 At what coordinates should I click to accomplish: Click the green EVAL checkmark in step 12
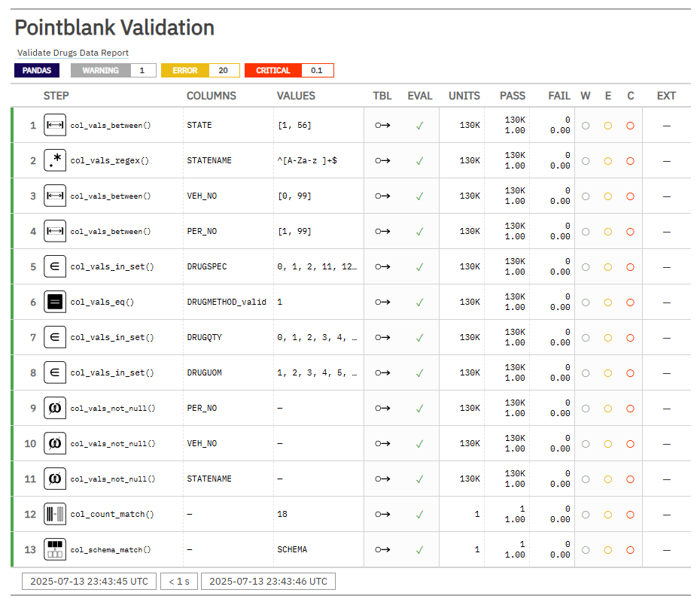tap(420, 515)
